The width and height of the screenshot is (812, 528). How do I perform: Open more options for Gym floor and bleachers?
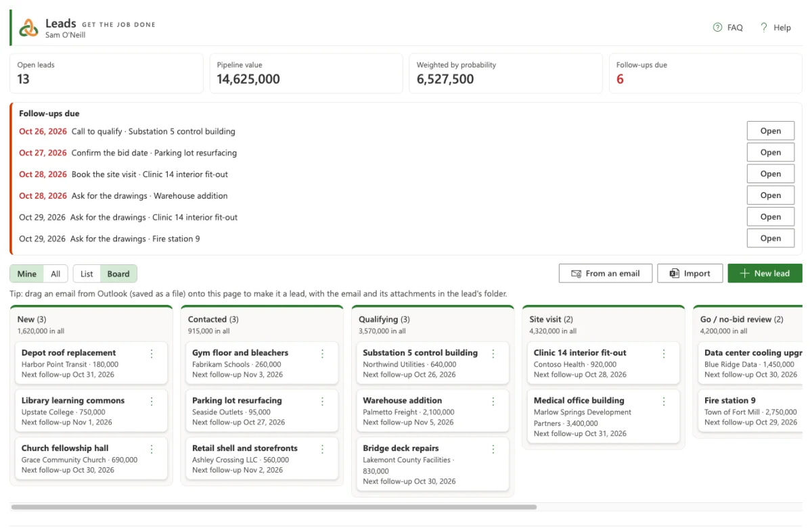(x=323, y=354)
